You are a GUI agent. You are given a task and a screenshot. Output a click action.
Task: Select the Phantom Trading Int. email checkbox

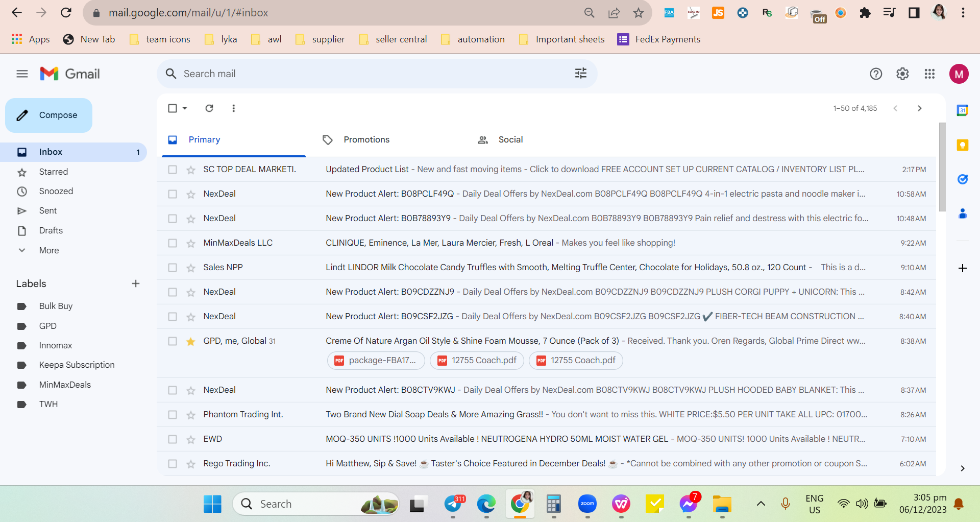[173, 415]
